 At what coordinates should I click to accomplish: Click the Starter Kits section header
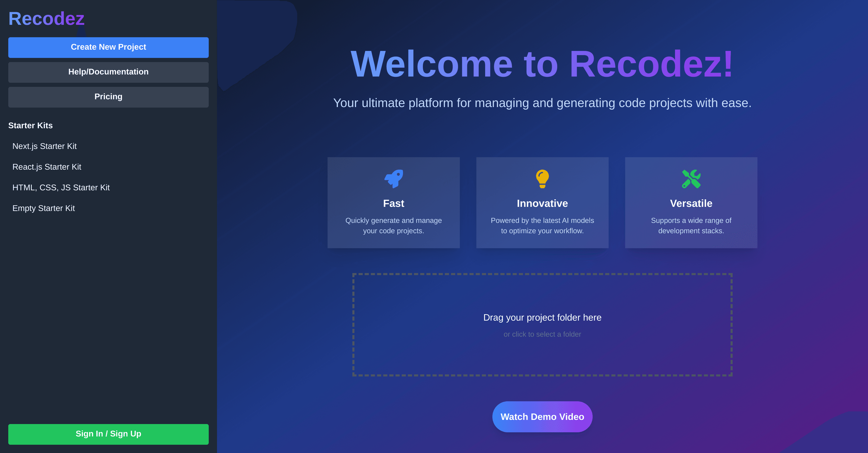(31, 125)
